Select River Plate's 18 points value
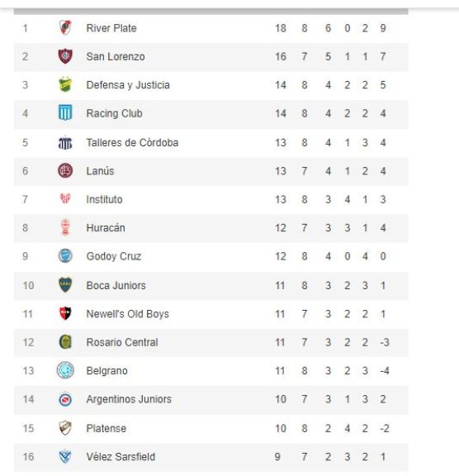This screenshot has width=459, height=476. 281,28
